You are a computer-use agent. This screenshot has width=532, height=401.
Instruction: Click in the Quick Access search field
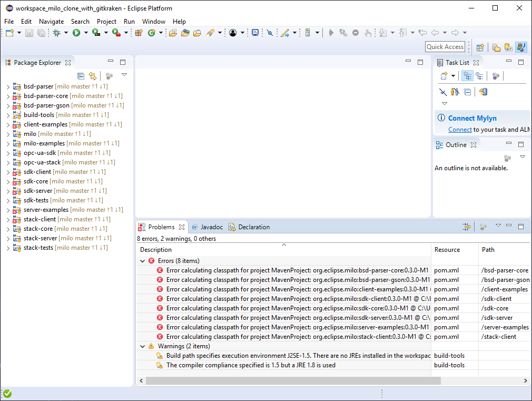445,47
